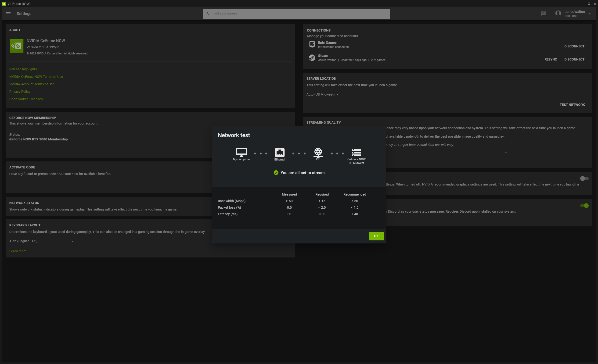
Task: Select the Auto (US Midwest) server location dropdown
Action: [x=322, y=94]
